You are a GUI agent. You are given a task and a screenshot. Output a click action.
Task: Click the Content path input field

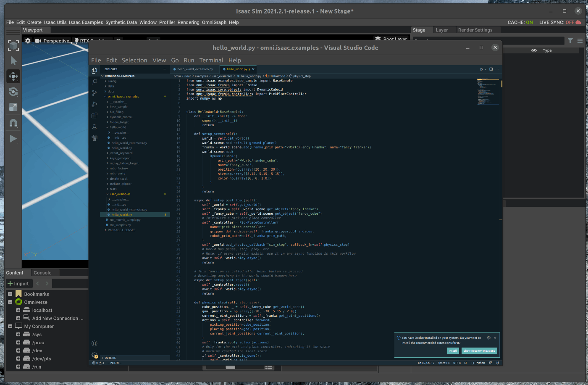70,284
